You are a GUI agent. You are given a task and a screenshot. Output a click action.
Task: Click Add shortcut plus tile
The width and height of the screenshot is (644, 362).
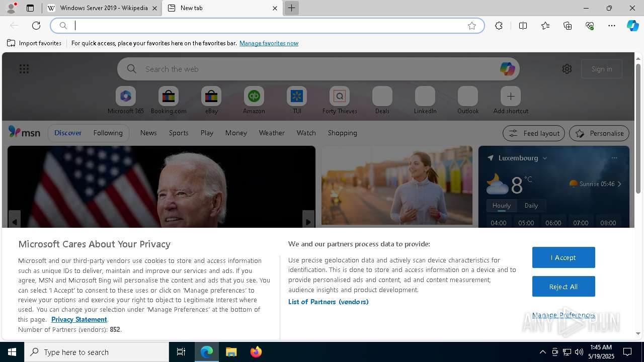[511, 101]
